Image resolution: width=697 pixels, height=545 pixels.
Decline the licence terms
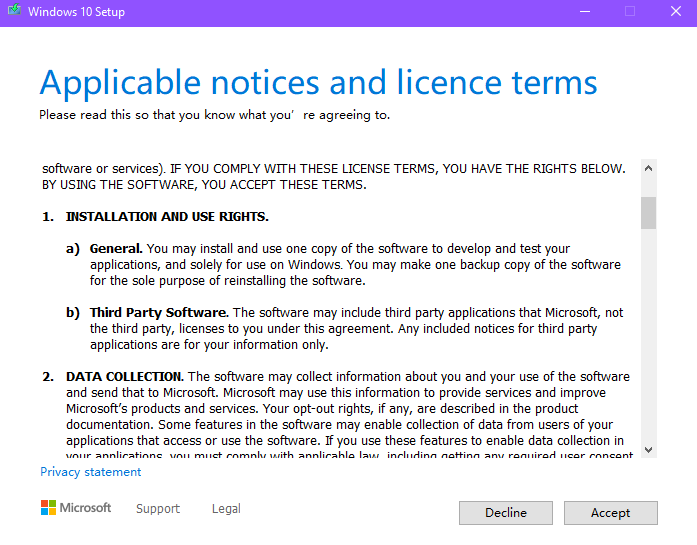505,513
